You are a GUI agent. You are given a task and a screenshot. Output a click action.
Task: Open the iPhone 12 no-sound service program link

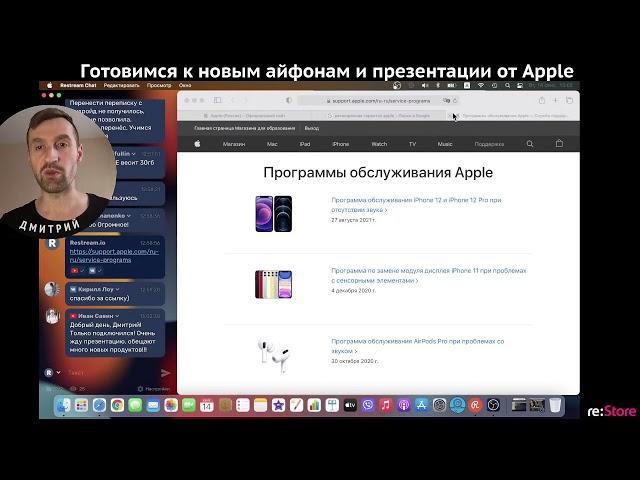pos(416,204)
